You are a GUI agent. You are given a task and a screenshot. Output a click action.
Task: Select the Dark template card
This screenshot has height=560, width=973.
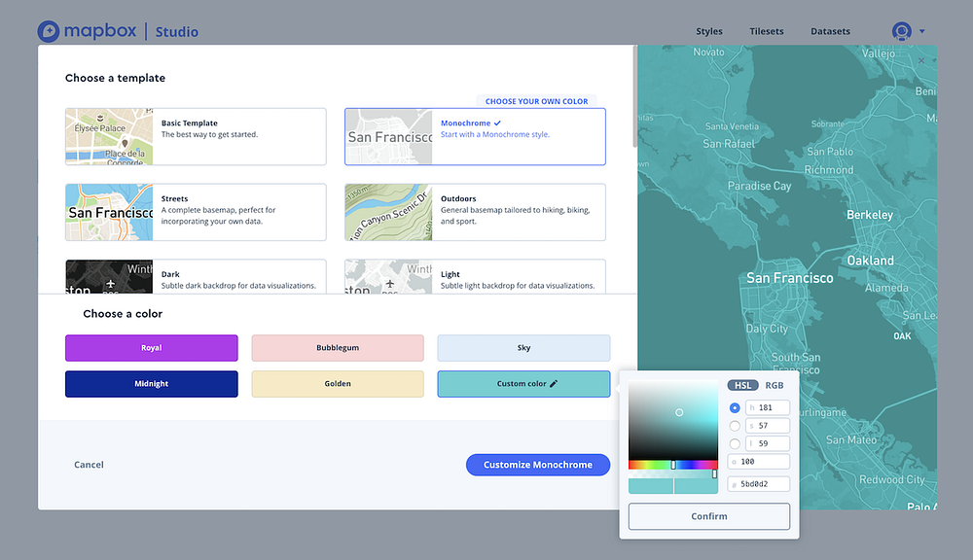pyautogui.click(x=196, y=276)
